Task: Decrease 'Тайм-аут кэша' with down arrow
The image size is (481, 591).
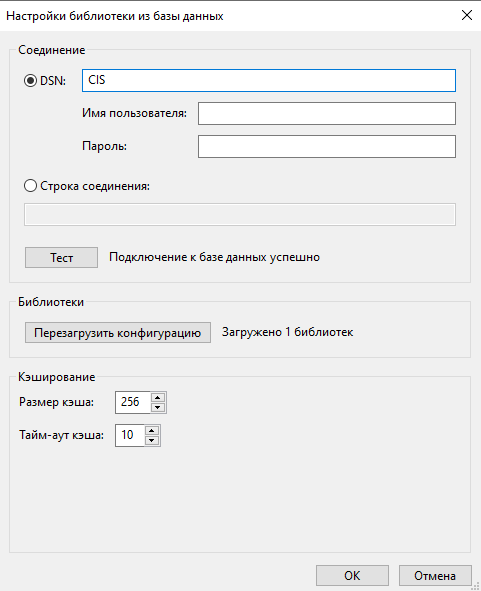Action: tap(152, 440)
